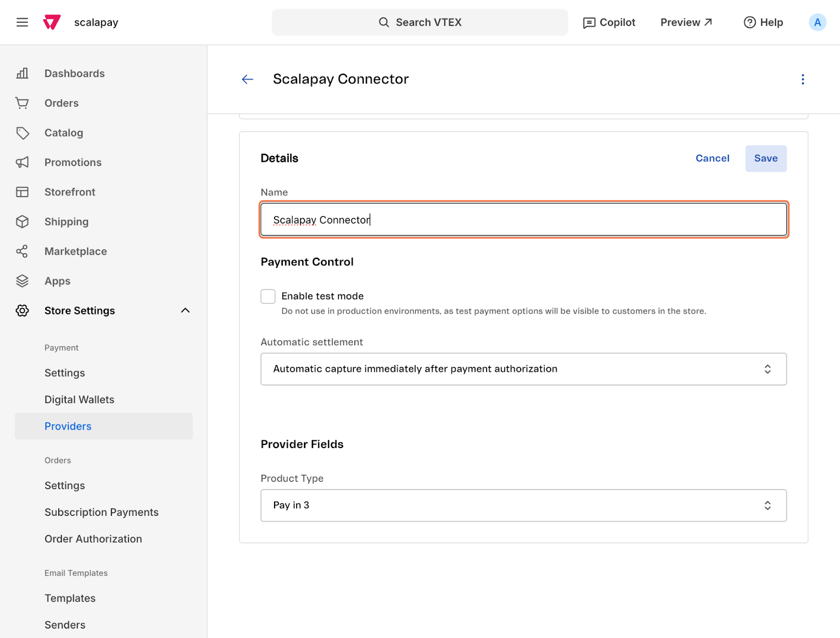Click the Promotions megaphone icon
Screen dimensions: 840x638
coord(22,163)
